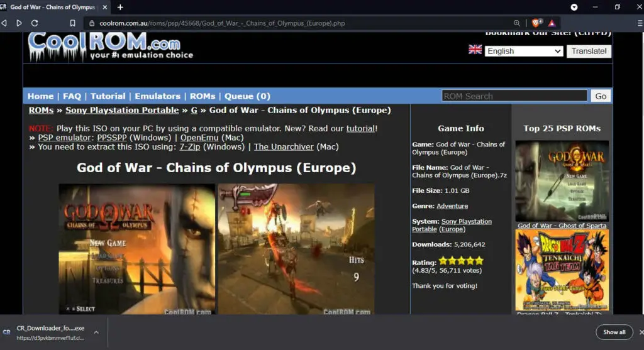Follow the Sony Playstation Portable breadcrumb link
Viewport: 644px width, 350px height.
pyautogui.click(x=122, y=111)
